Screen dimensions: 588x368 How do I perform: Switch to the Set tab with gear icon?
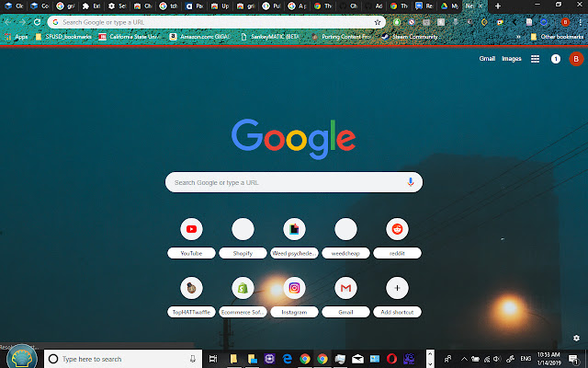[x=117, y=6]
